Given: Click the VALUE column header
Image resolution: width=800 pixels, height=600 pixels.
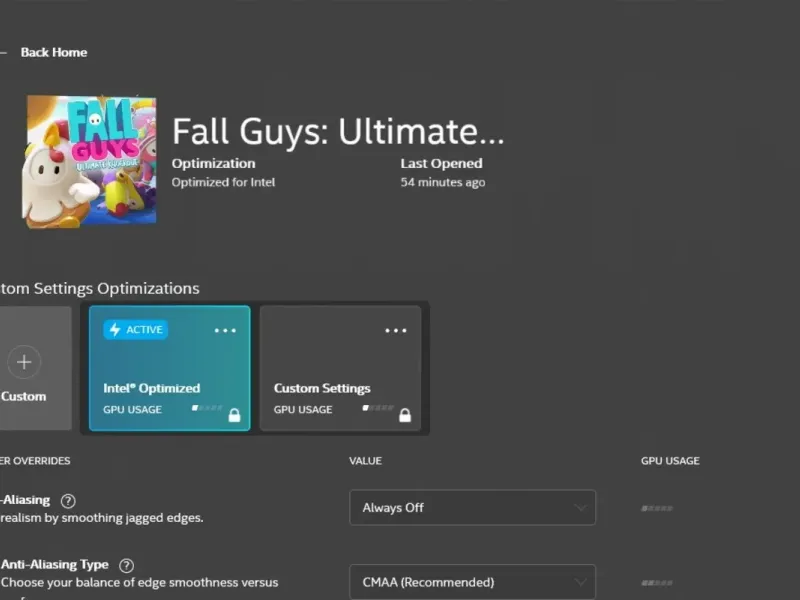Looking at the screenshot, I should coord(365,461).
